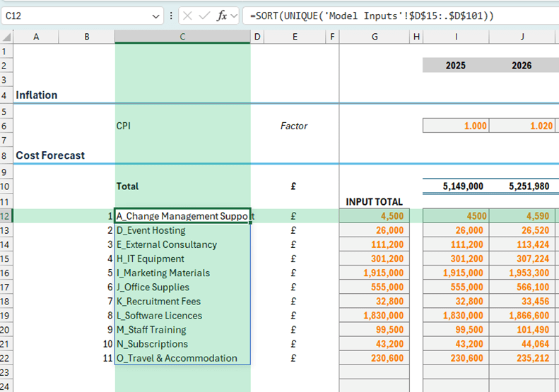
Task: Click the Inflation section heading cell
Action: click(37, 95)
